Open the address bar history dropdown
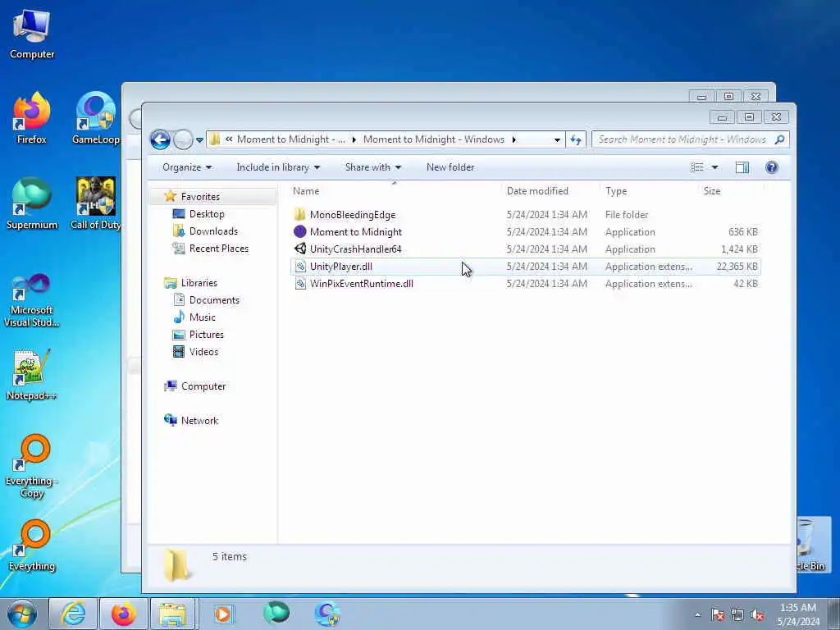 pos(557,139)
